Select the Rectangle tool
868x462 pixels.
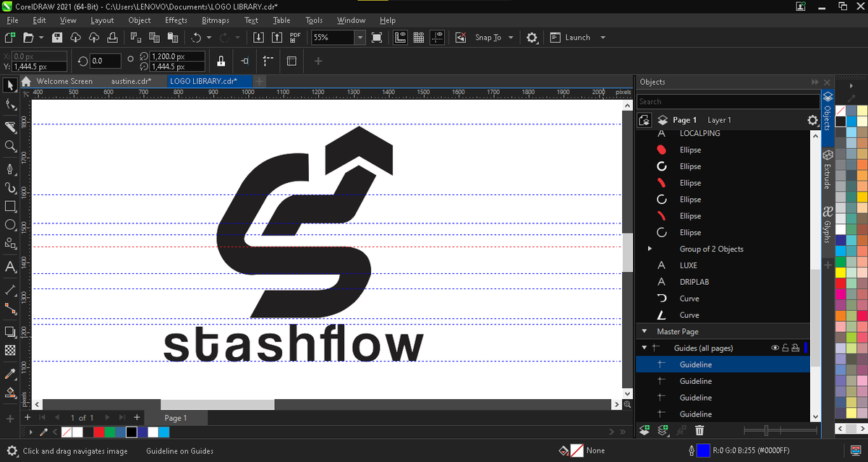tap(10, 206)
